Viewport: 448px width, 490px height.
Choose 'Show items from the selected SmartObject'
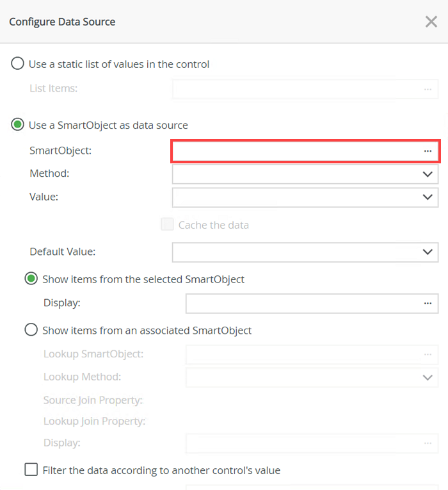point(31,279)
